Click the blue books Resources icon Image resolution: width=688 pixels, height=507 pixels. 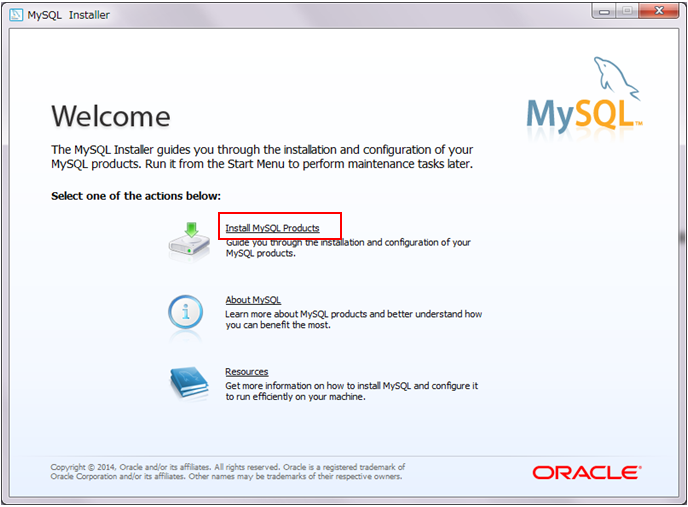(x=189, y=383)
